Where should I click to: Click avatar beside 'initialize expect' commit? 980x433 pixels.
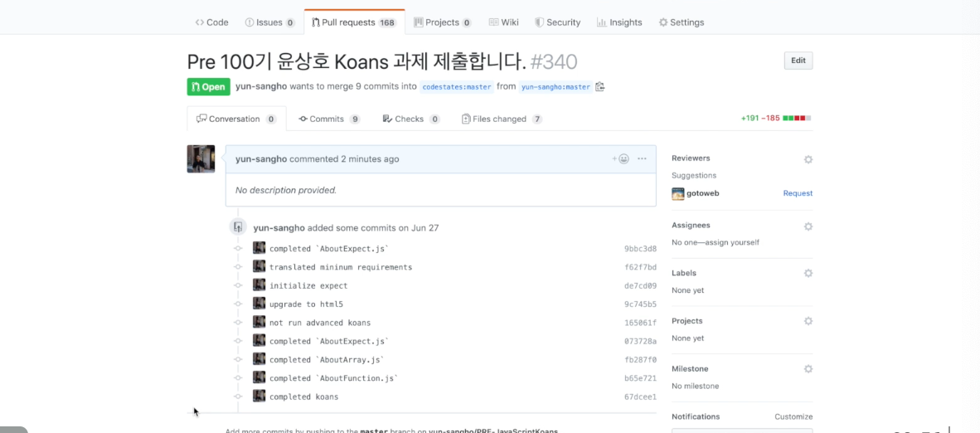point(259,285)
